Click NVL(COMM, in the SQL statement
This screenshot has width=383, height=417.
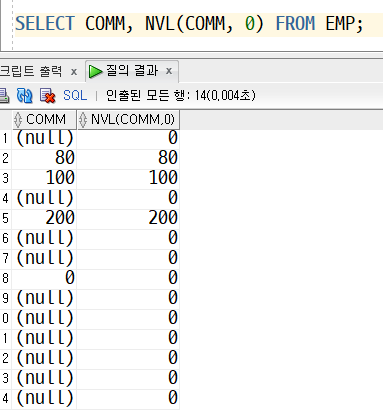pyautogui.click(x=189, y=24)
